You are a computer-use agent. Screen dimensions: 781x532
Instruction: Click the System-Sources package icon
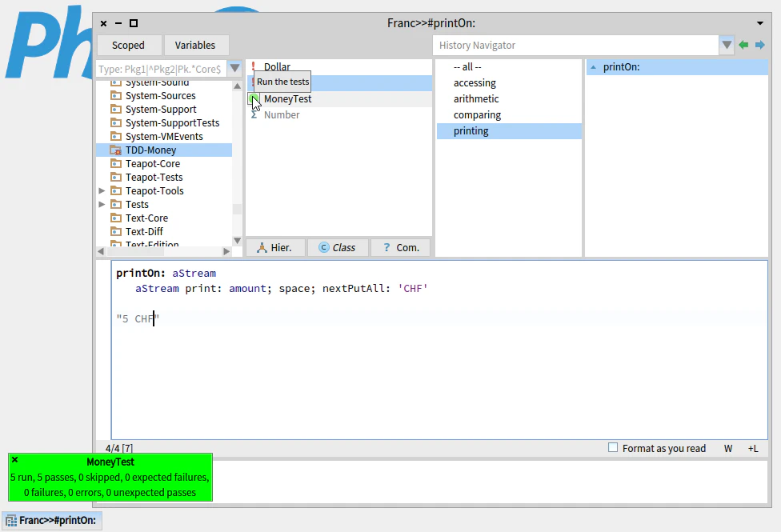click(x=115, y=96)
